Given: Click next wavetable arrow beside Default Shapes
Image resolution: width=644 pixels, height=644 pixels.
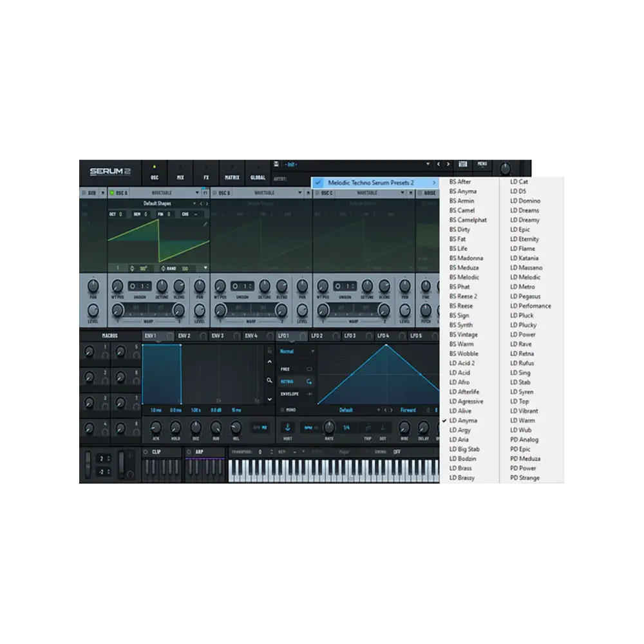Looking at the screenshot, I should (207, 204).
